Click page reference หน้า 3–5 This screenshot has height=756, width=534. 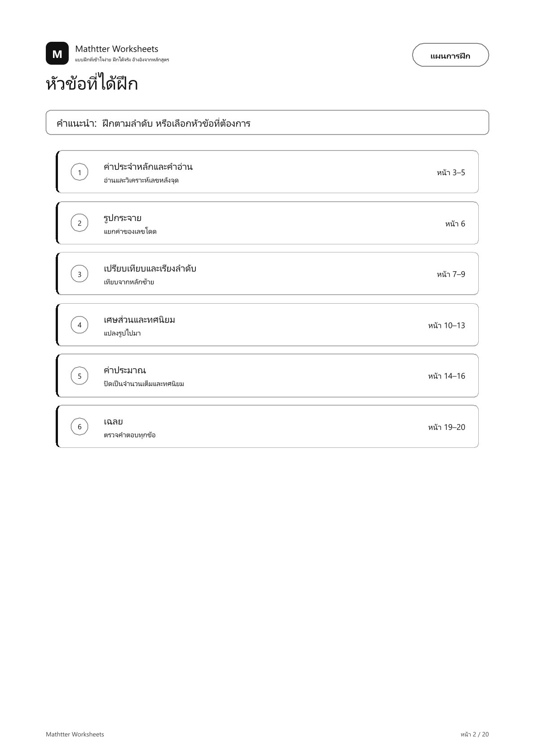pyautogui.click(x=451, y=172)
